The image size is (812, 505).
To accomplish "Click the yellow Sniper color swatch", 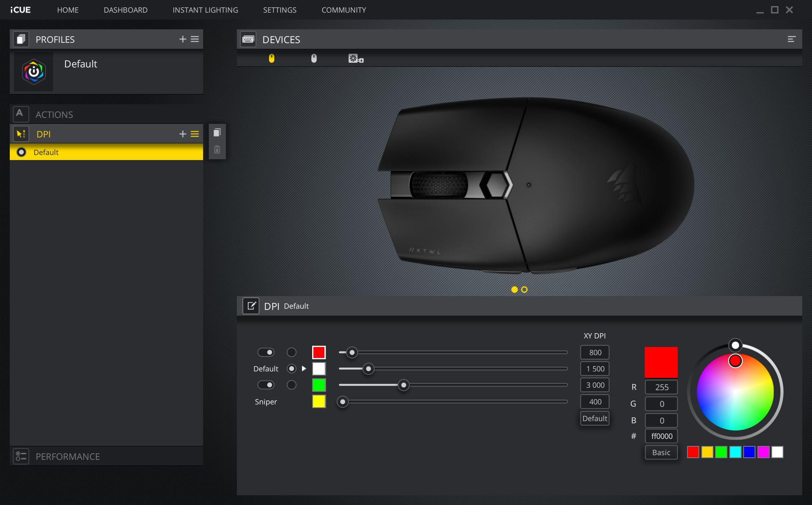I will tap(319, 402).
